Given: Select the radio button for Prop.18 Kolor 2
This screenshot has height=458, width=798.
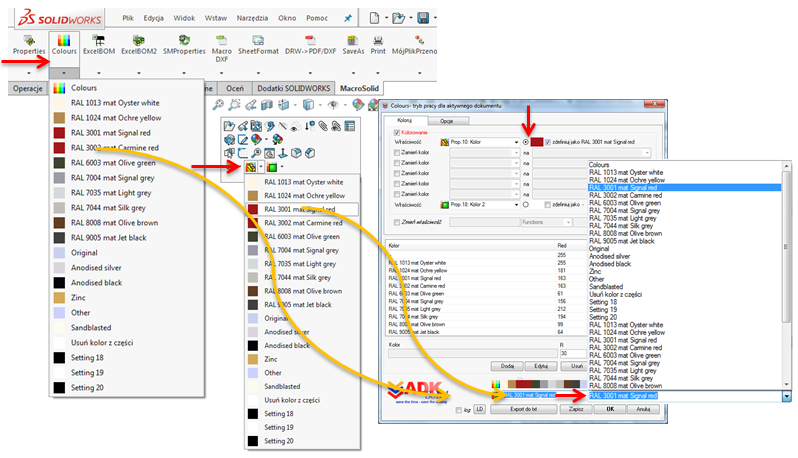Looking at the screenshot, I should click(x=526, y=205).
